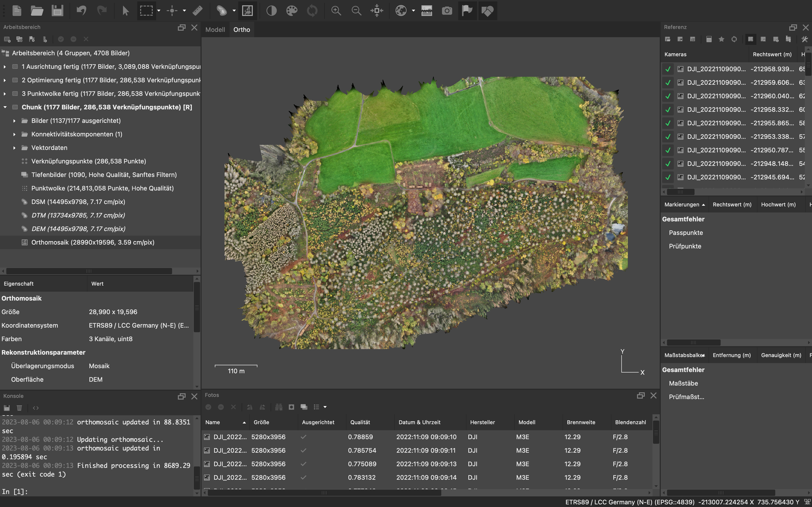The width and height of the screenshot is (812, 507).
Task: Click the undo arrow icon
Action: pyautogui.click(x=81, y=11)
